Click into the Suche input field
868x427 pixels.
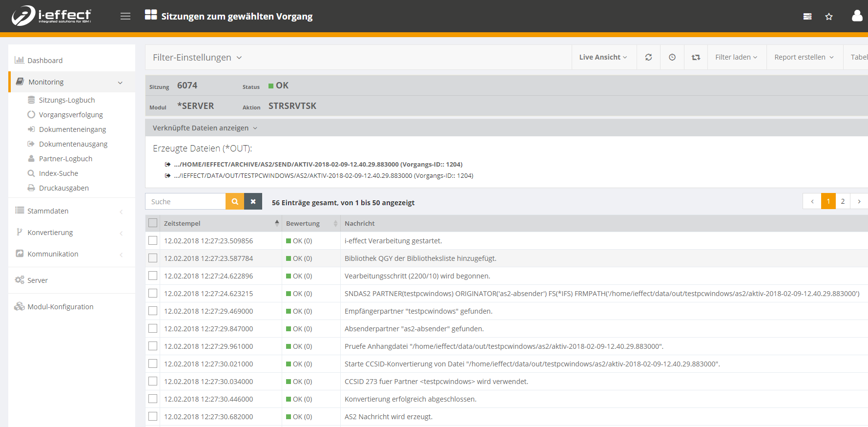point(186,201)
